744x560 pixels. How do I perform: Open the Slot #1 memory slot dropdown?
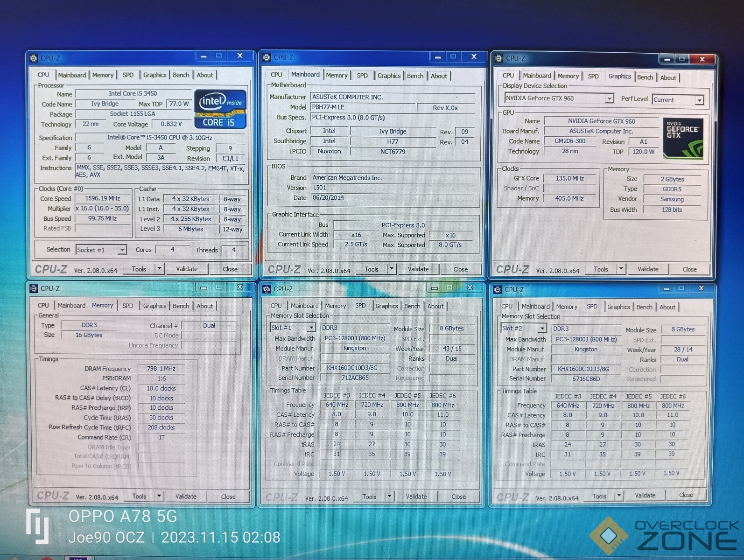(293, 328)
